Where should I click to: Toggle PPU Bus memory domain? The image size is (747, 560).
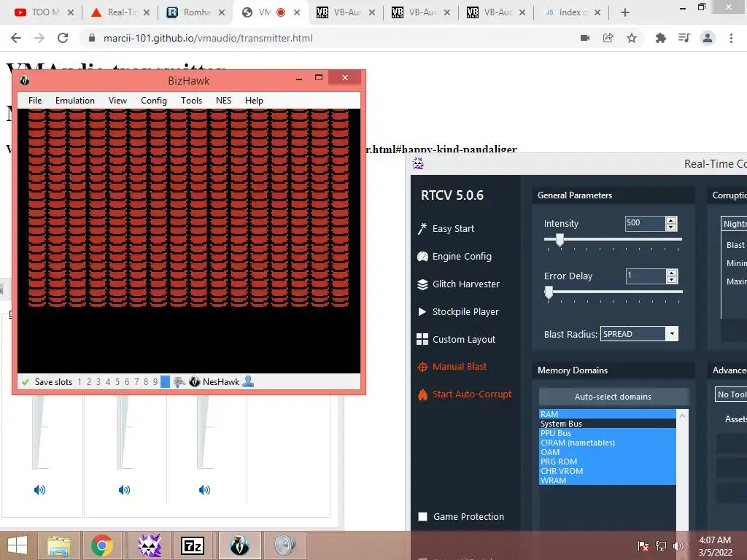tap(608, 433)
